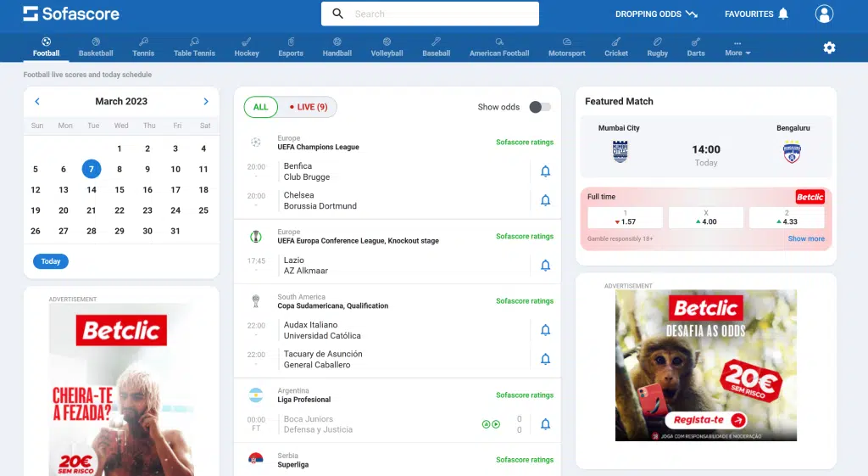Click the Favourites bell icon
The height and width of the screenshot is (476, 868).
click(x=782, y=14)
